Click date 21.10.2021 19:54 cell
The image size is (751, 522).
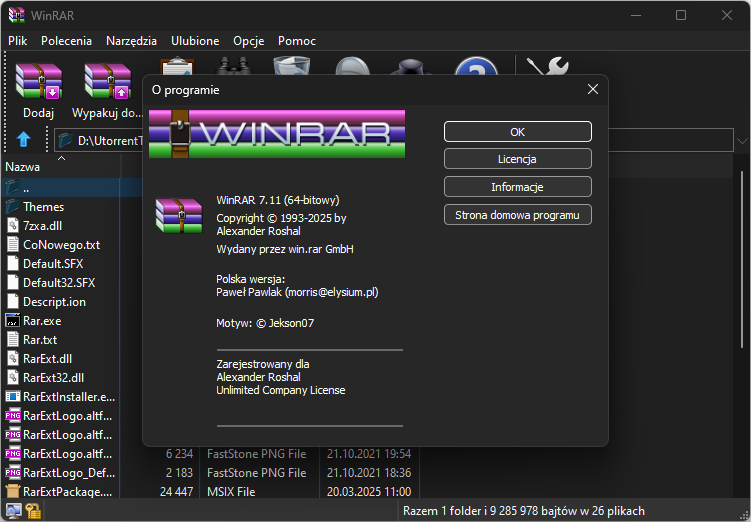(x=369, y=454)
